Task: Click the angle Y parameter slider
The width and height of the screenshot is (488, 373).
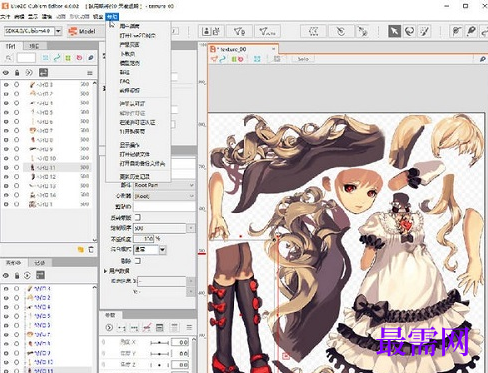Action: click(159, 353)
